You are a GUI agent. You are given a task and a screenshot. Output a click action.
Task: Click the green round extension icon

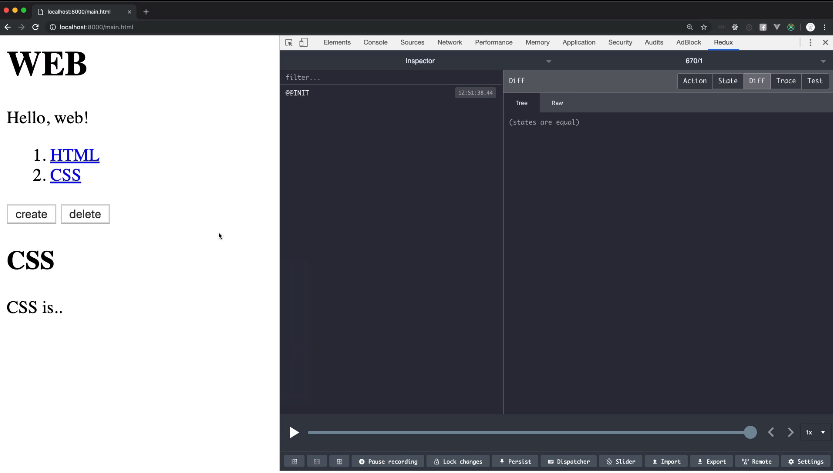(x=790, y=27)
